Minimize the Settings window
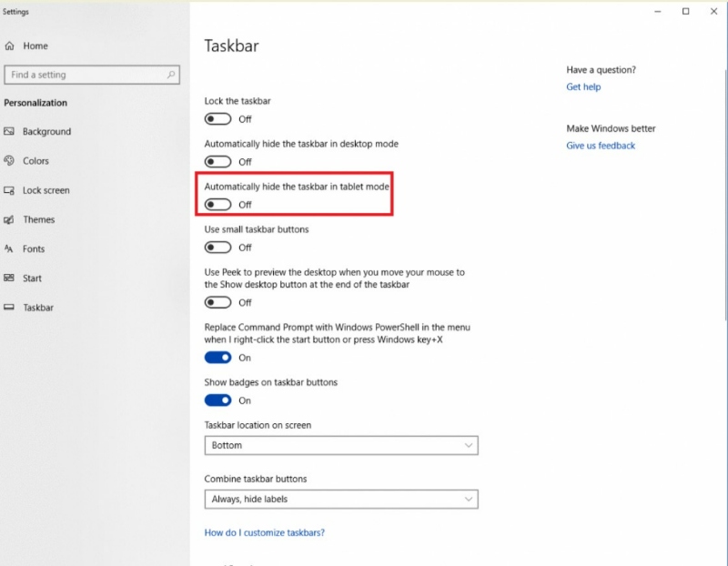Image resolution: width=728 pixels, height=566 pixels. pyautogui.click(x=657, y=11)
